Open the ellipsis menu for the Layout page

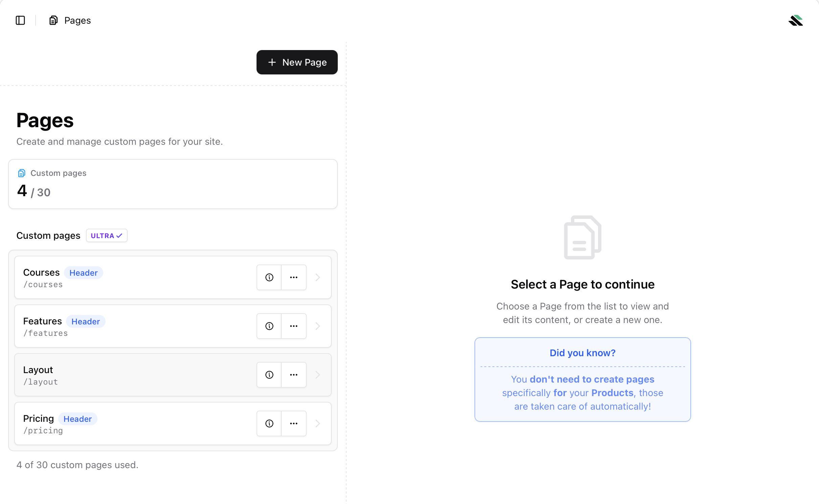click(294, 374)
